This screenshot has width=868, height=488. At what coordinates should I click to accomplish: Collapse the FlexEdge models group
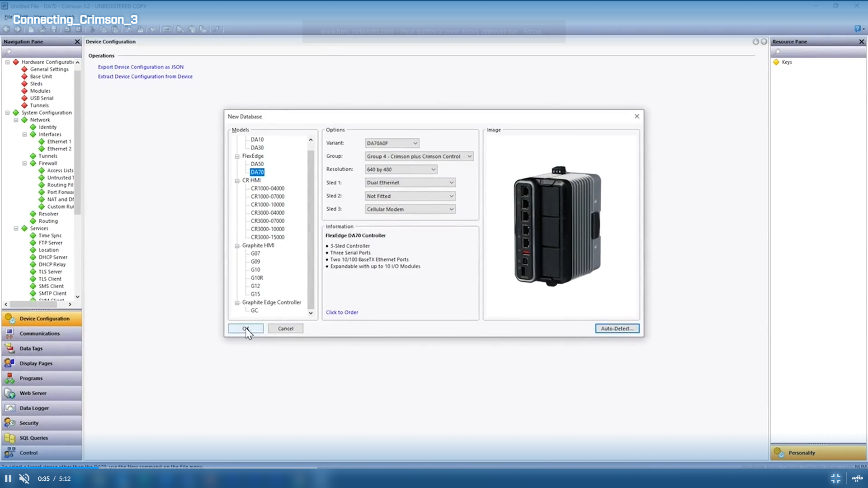tap(237, 156)
